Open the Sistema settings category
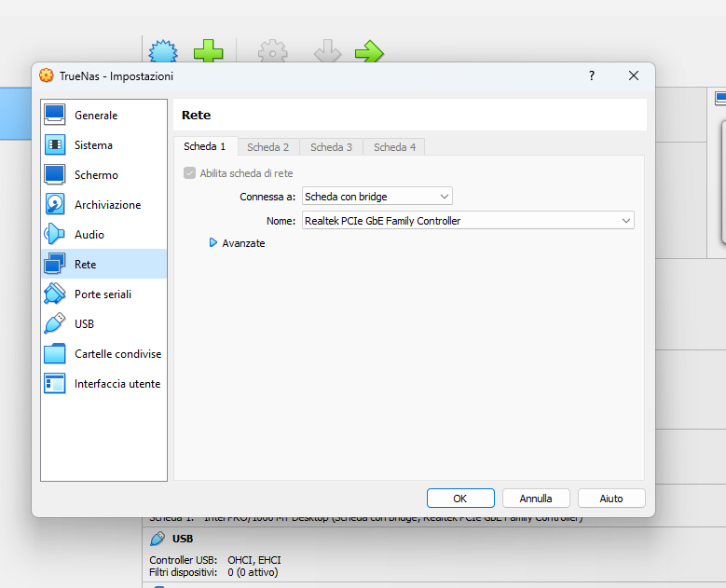This screenshot has height=588, width=726. click(103, 145)
